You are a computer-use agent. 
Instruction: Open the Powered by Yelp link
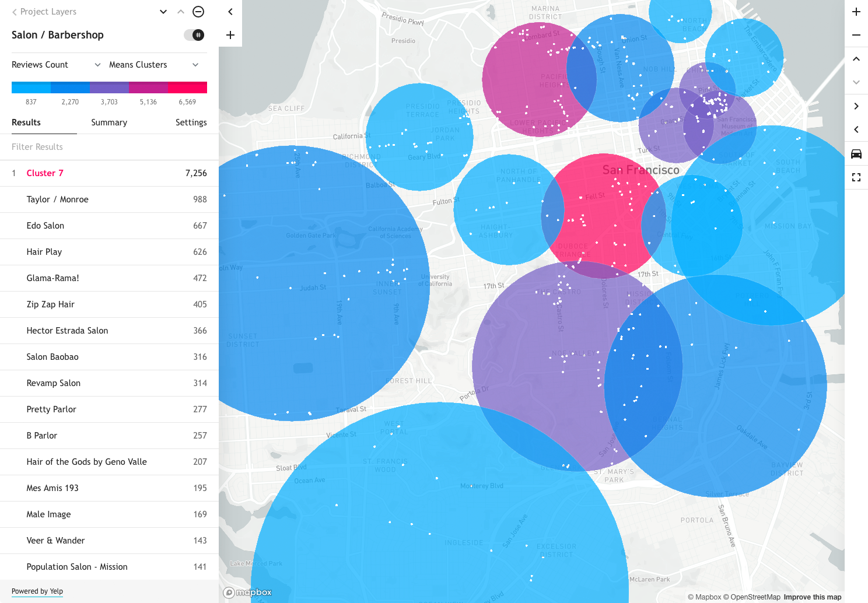pyautogui.click(x=37, y=591)
